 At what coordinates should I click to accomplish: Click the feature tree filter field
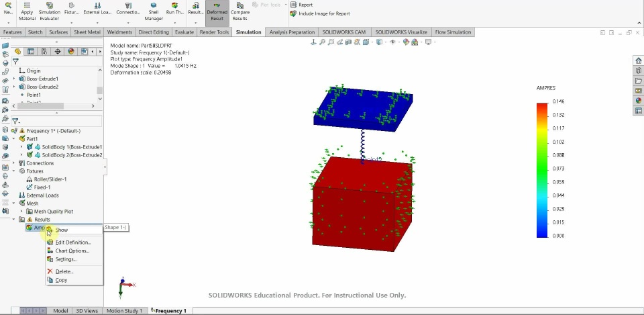(56, 62)
